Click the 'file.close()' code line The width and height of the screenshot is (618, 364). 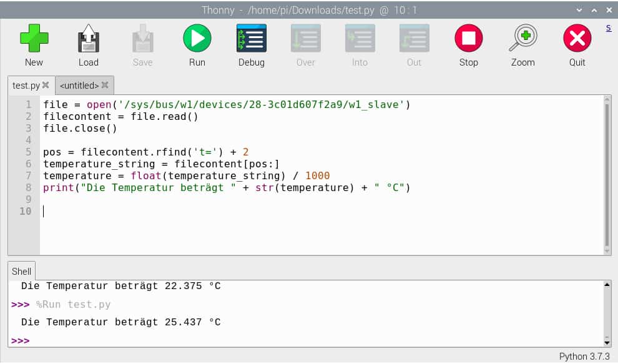80,128
